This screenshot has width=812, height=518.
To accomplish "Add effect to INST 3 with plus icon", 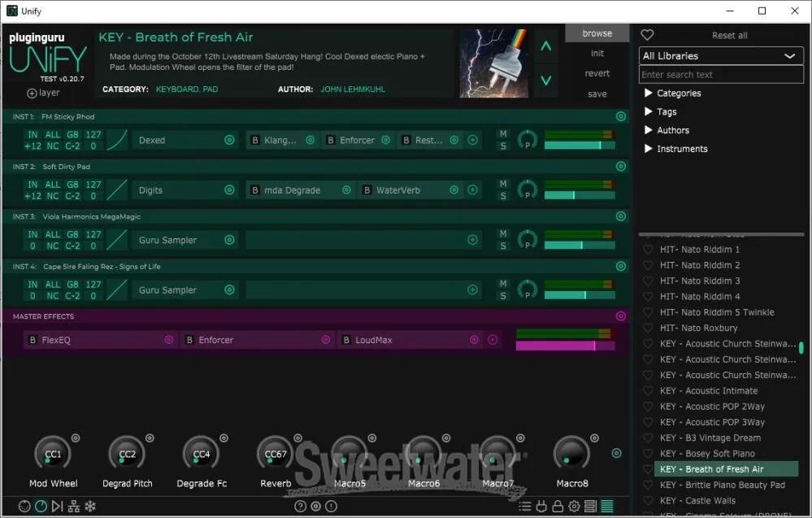I will point(472,240).
